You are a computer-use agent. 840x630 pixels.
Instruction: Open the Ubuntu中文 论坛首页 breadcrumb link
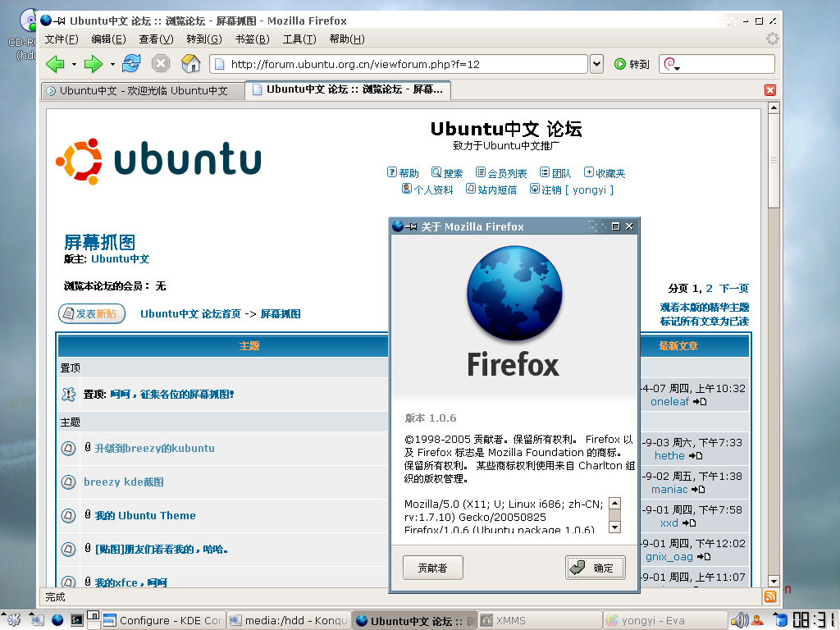pyautogui.click(x=190, y=314)
